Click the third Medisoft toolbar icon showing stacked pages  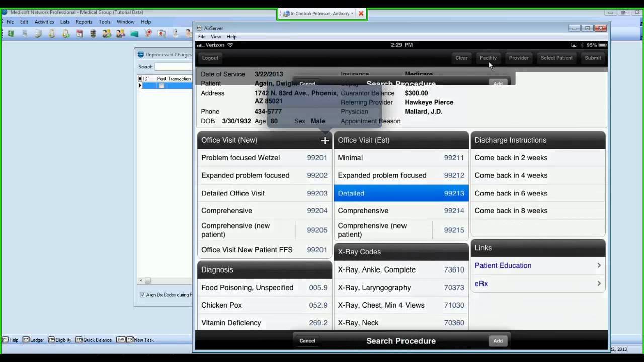[38, 34]
